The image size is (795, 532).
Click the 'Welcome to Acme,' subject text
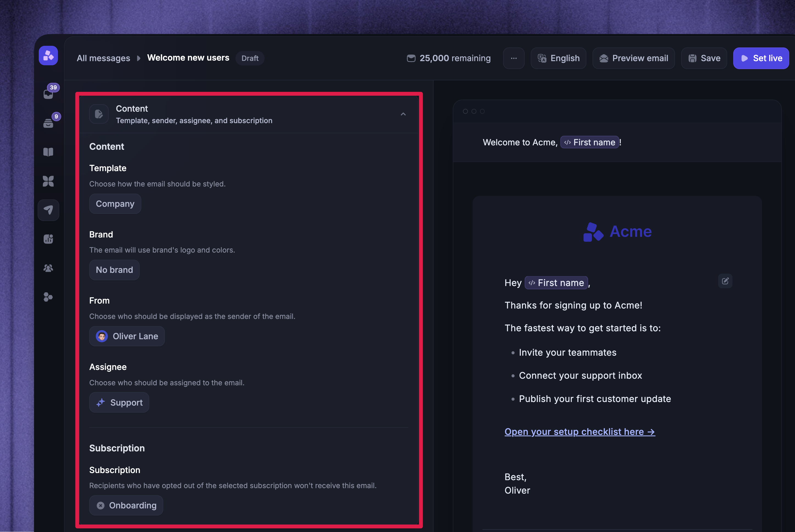tap(520, 143)
